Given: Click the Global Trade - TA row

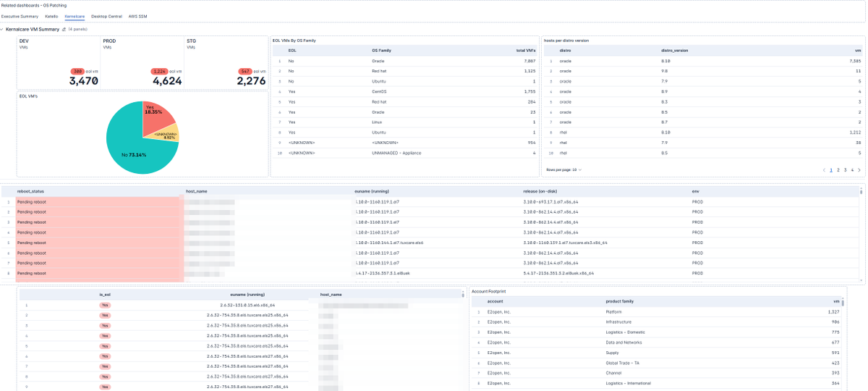Looking at the screenshot, I should coord(657,363).
